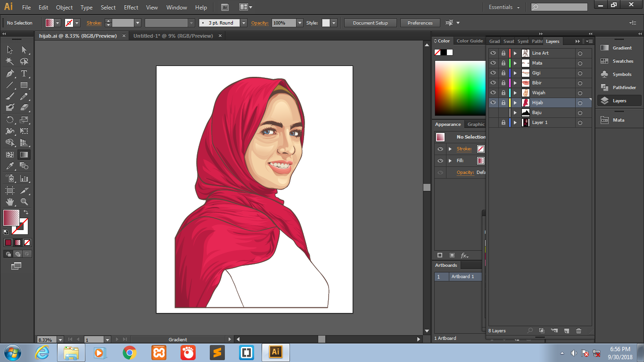Delete selection using Layers trash icon
Viewport: 644px width, 362px height.
click(578, 331)
